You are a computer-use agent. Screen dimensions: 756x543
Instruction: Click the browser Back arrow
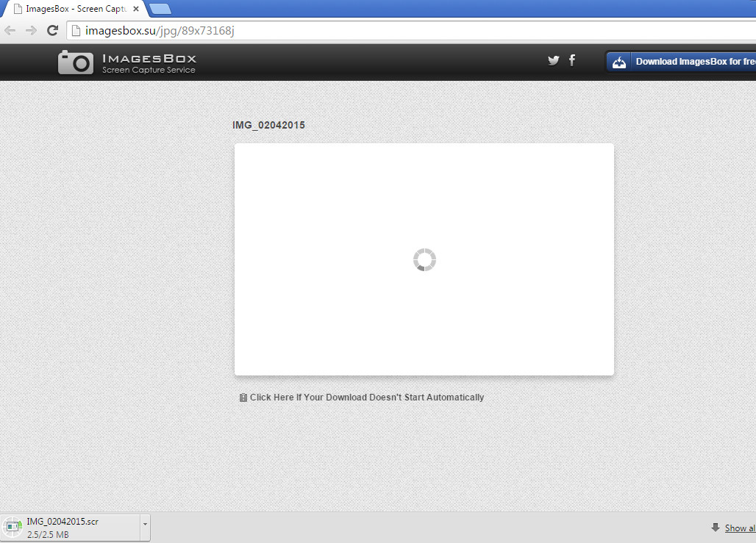click(x=10, y=30)
